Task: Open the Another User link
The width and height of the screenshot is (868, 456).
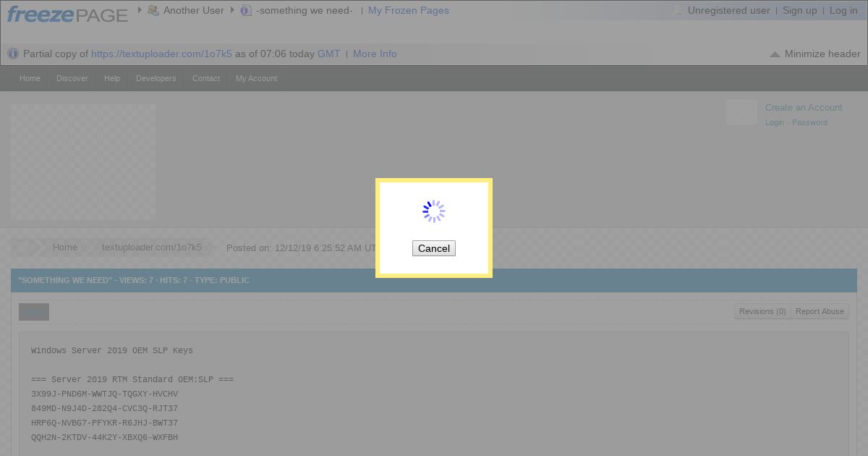Action: click(194, 10)
